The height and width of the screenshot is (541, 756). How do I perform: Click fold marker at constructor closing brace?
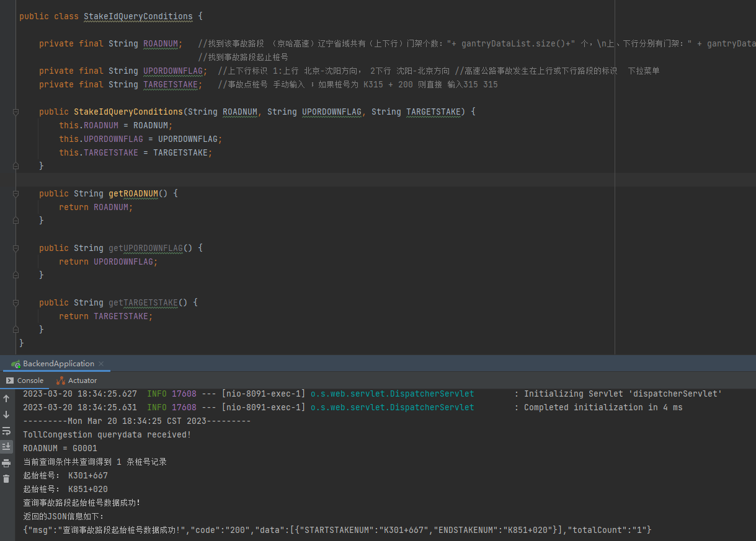click(16, 166)
